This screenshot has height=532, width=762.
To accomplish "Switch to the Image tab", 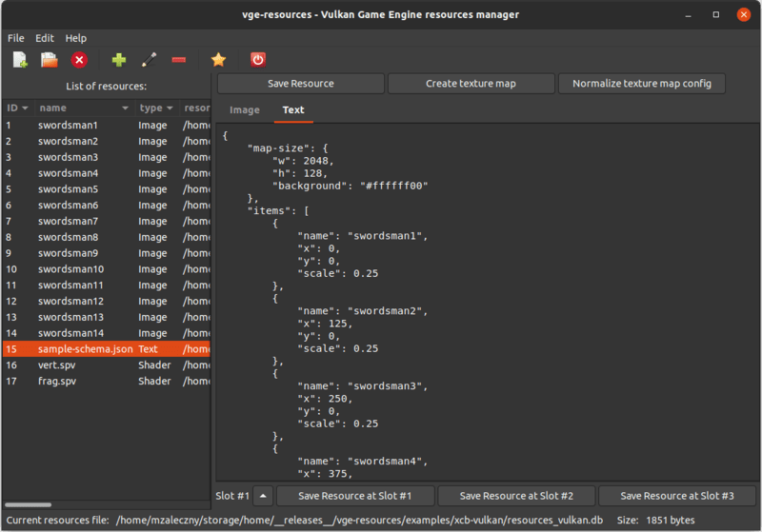I will point(245,110).
